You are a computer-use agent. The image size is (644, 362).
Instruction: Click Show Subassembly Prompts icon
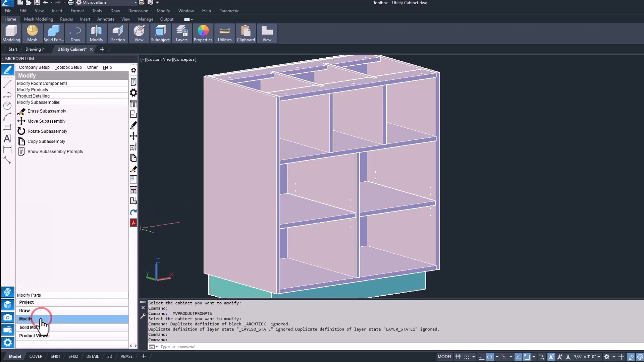(21, 152)
